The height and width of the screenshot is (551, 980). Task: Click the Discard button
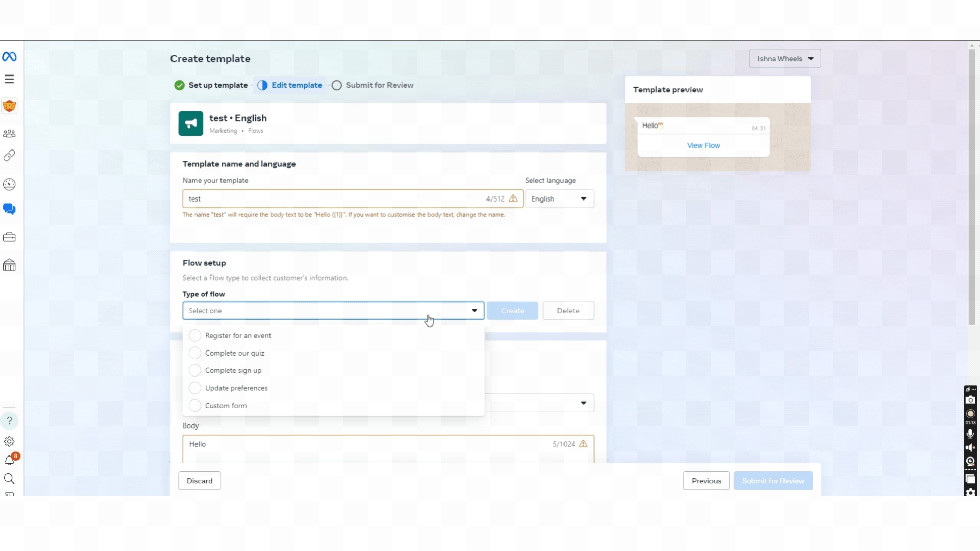pyautogui.click(x=200, y=481)
